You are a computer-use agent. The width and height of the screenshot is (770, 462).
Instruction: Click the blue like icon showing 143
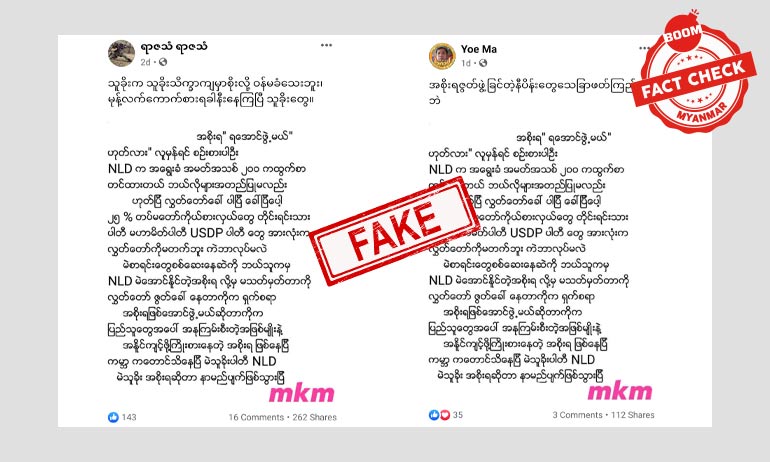(113, 417)
